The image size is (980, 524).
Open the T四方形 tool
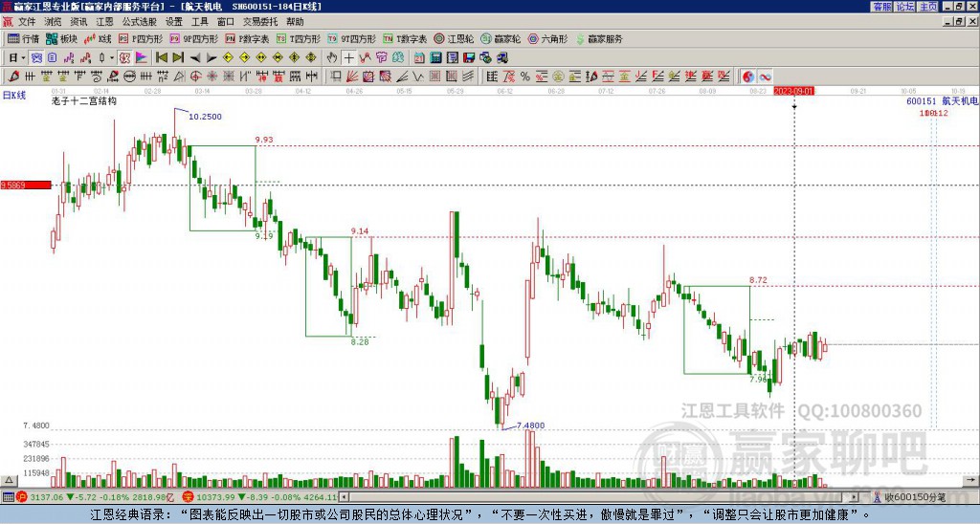299,38
